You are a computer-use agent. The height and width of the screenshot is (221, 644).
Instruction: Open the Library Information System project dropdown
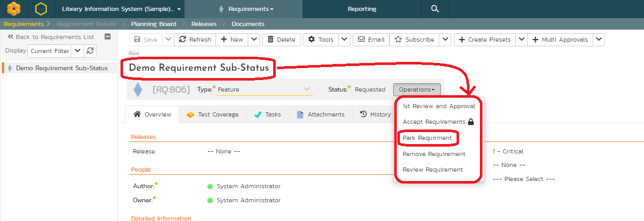(x=121, y=9)
